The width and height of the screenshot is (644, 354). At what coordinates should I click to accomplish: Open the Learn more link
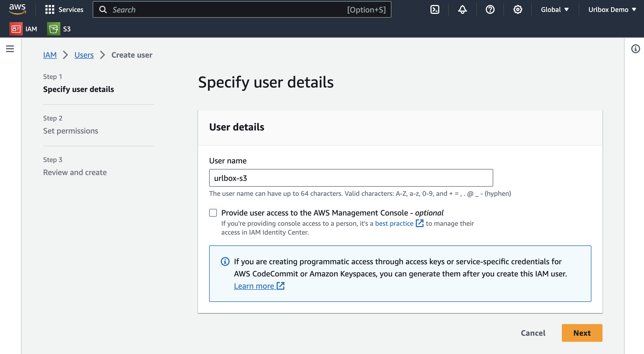[x=254, y=286]
